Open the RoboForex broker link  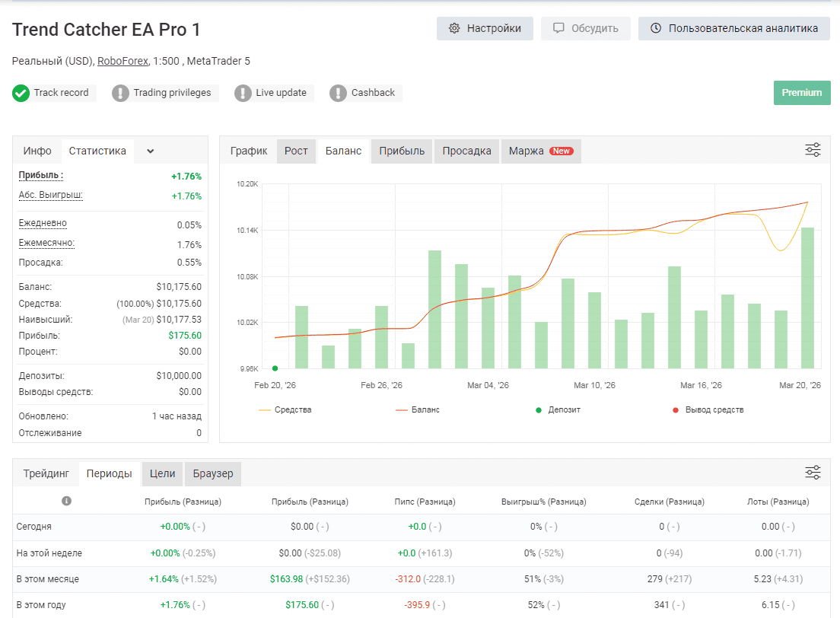(x=123, y=61)
